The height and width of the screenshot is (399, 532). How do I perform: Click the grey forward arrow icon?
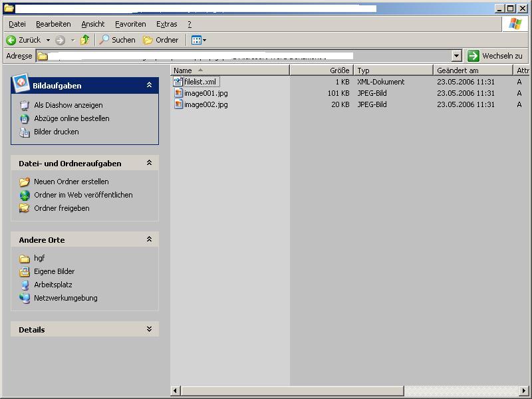coord(60,41)
